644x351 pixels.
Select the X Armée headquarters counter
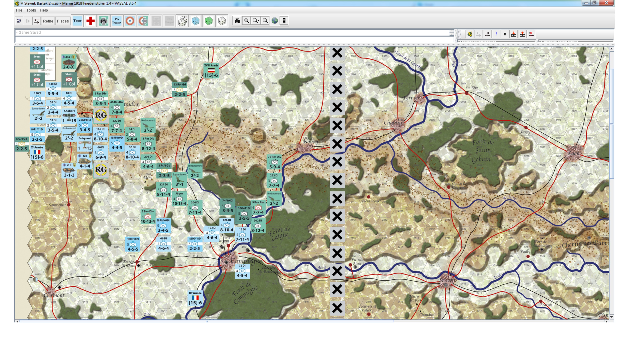pos(37,153)
